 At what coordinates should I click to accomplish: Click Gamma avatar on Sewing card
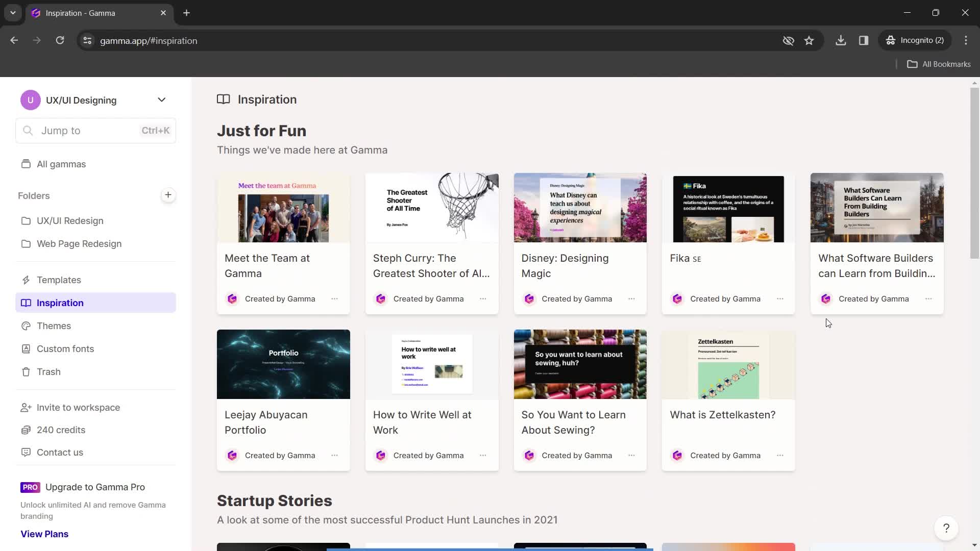[529, 456]
